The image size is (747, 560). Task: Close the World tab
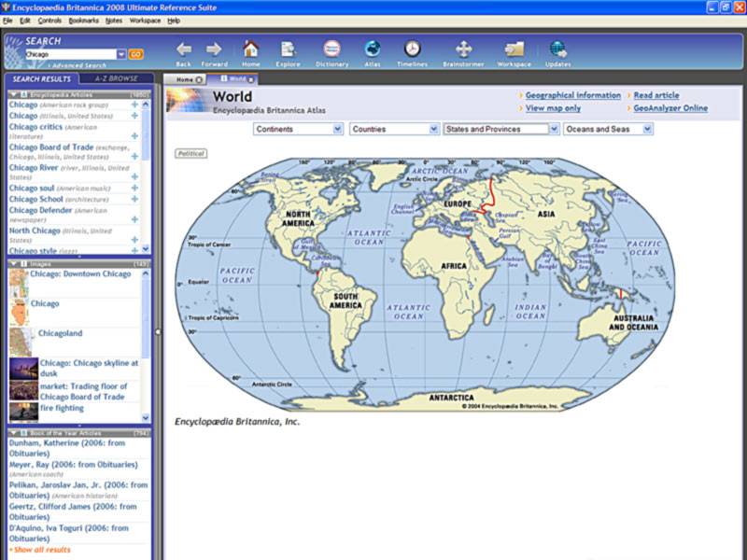[x=251, y=79]
